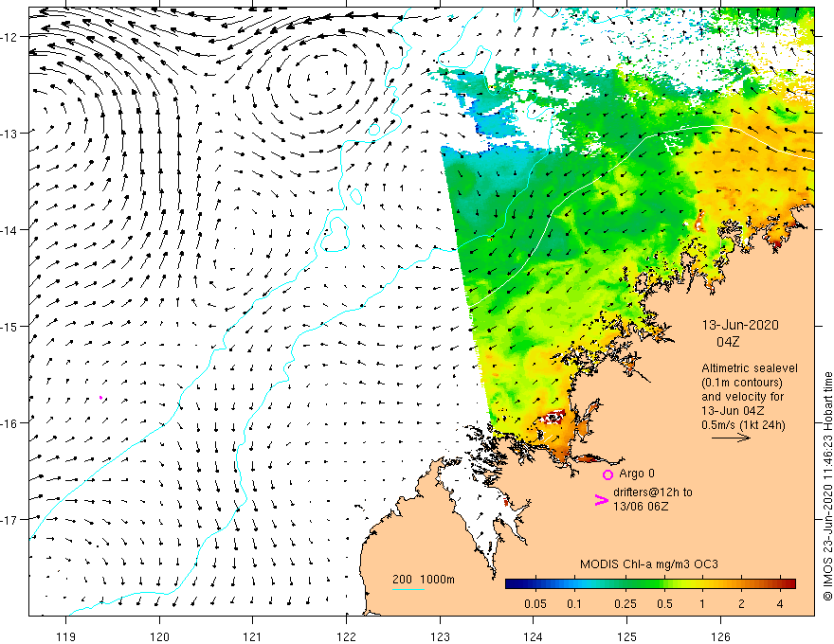Click the 0.5m/s velocity reference arrow
The width and height of the screenshot is (834, 644).
[731, 438]
